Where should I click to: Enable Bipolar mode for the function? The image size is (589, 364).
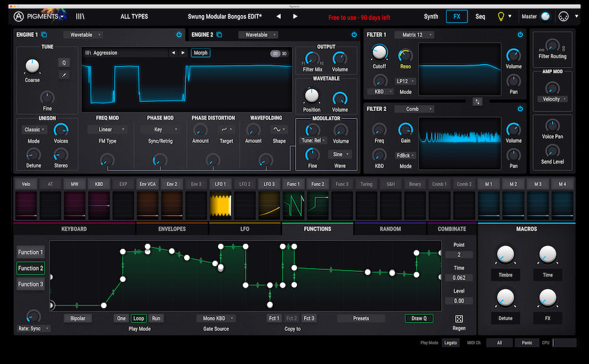click(78, 318)
